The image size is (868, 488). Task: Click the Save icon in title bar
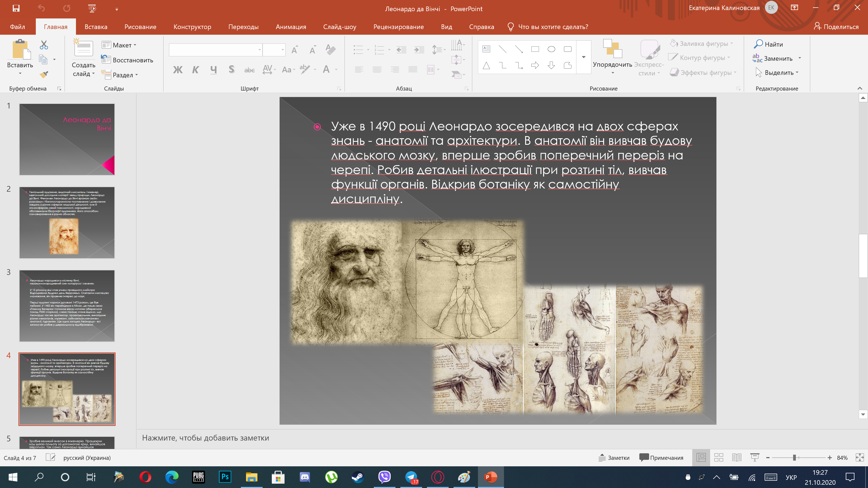pyautogui.click(x=16, y=8)
